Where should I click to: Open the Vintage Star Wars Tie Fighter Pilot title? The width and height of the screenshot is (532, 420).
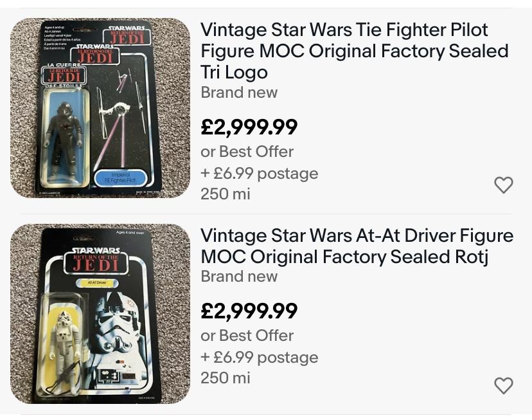(354, 51)
